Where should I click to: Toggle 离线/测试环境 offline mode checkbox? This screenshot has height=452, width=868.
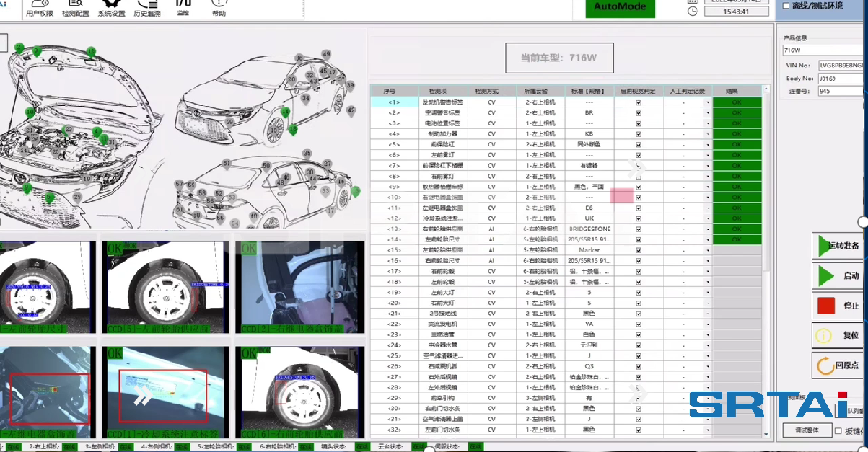pyautogui.click(x=786, y=6)
